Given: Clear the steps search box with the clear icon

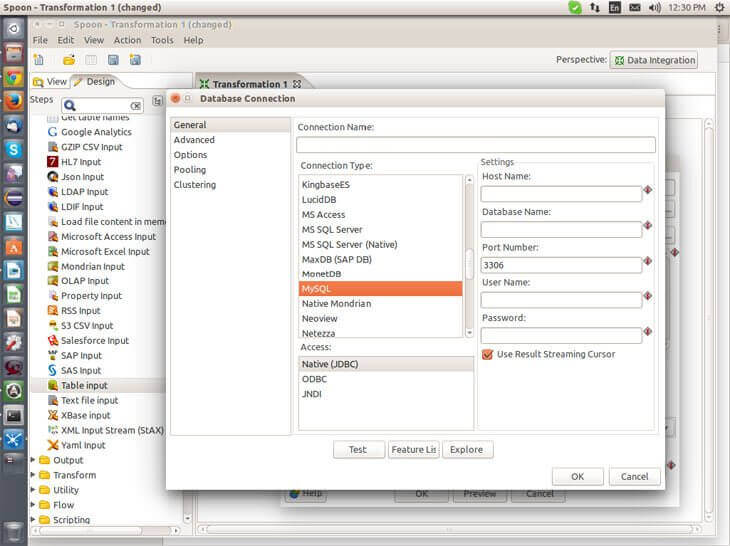Looking at the screenshot, I should click(x=135, y=106).
